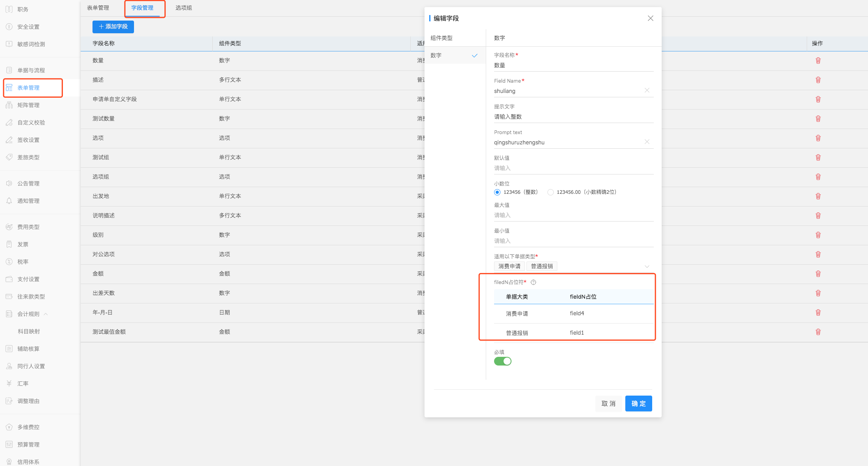Open 通知管理 in the sidebar
Image resolution: width=868 pixels, height=466 pixels.
point(28,201)
